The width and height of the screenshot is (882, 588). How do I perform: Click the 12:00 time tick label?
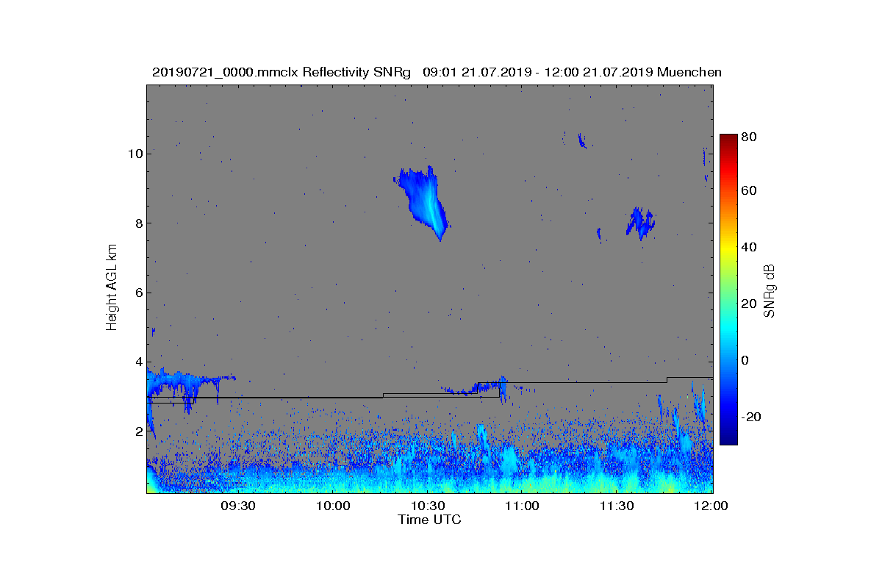point(712,506)
